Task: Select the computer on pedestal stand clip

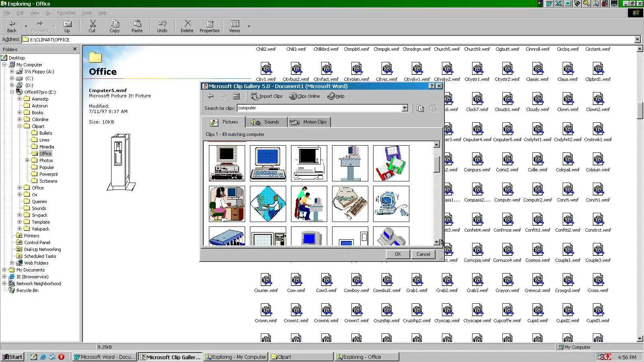Action: click(x=350, y=163)
